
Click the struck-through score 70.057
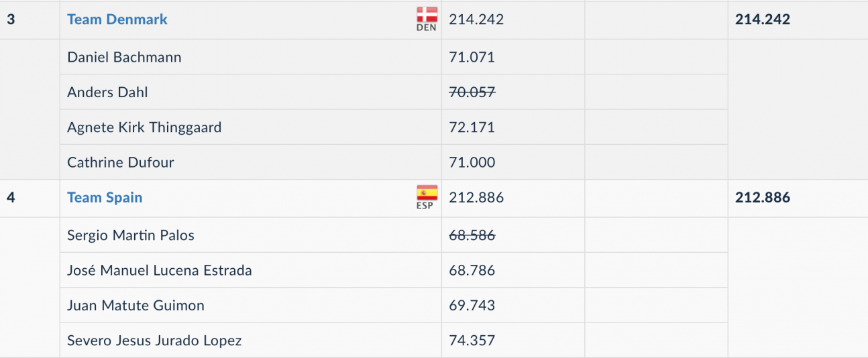(x=472, y=93)
